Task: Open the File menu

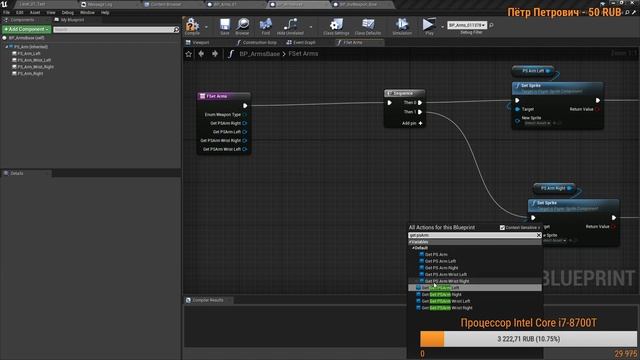Action: pos(7,13)
